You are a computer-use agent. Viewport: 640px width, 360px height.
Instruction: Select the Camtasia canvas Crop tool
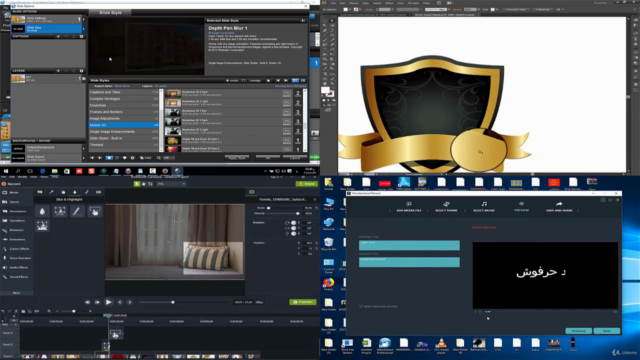click(x=151, y=184)
